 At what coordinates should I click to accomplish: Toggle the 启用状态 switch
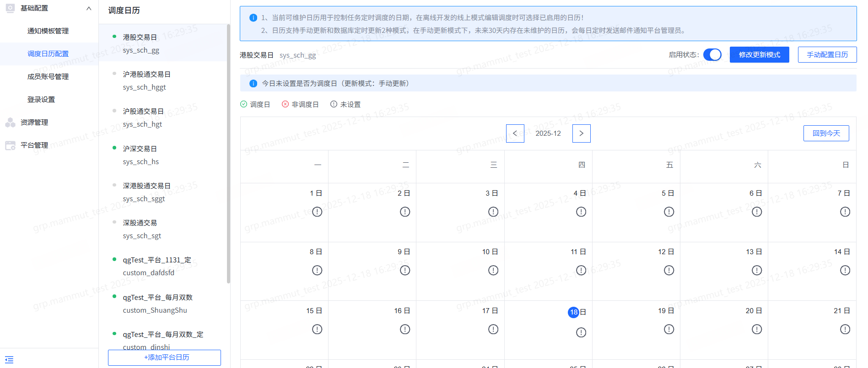712,55
